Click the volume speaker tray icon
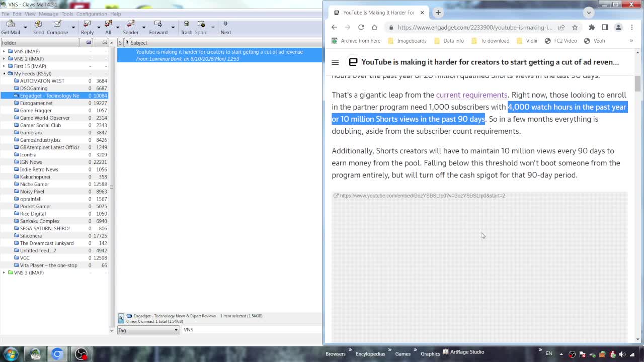Viewport: 644px width, 362px height. [x=623, y=354]
